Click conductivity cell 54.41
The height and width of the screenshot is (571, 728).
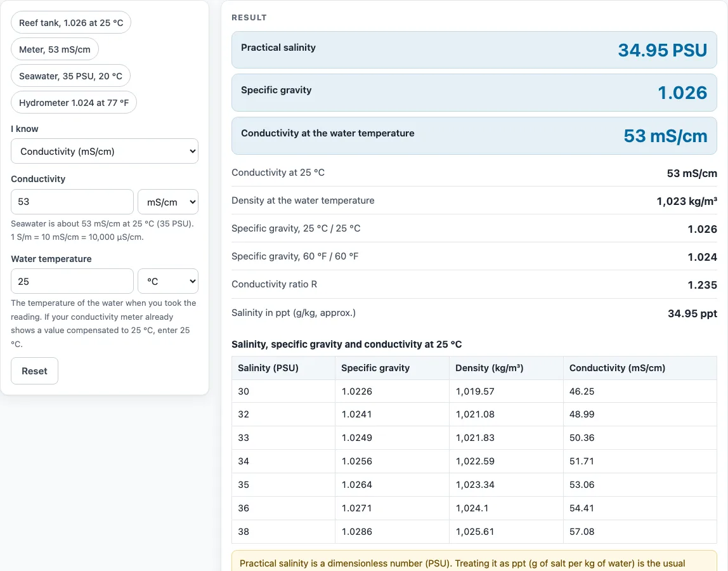pos(640,508)
